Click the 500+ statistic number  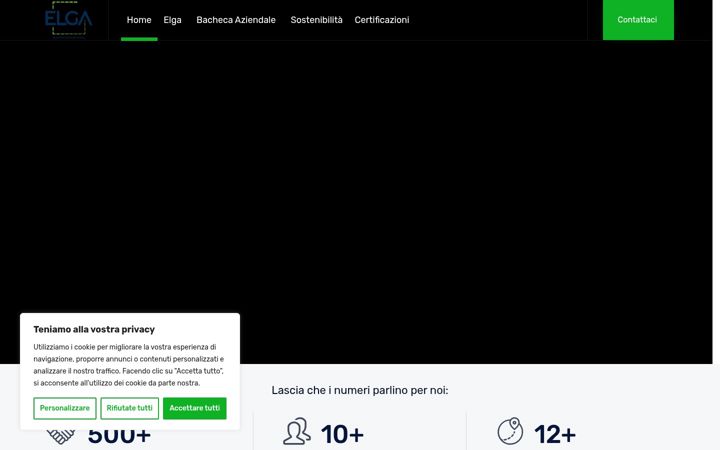point(119,437)
